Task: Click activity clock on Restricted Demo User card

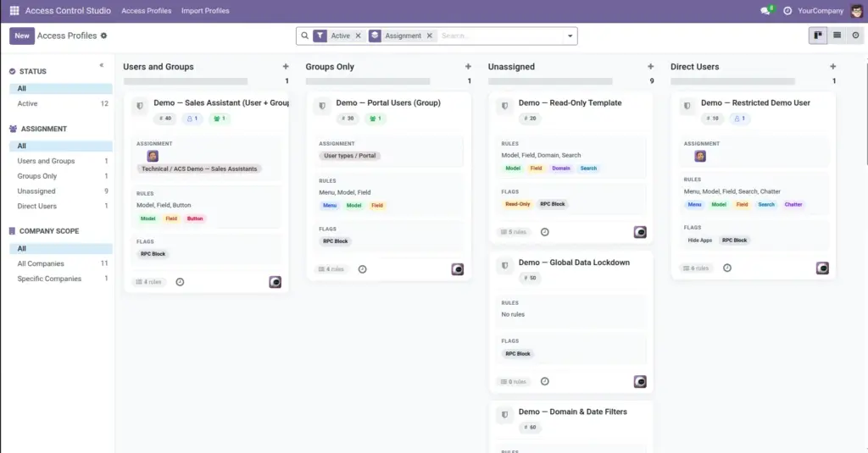Action: 727,268
